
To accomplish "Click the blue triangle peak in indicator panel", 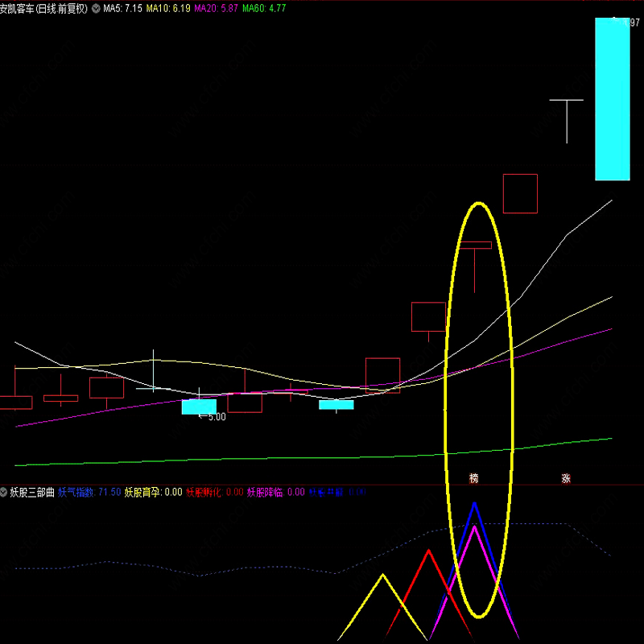I will 475,506.
